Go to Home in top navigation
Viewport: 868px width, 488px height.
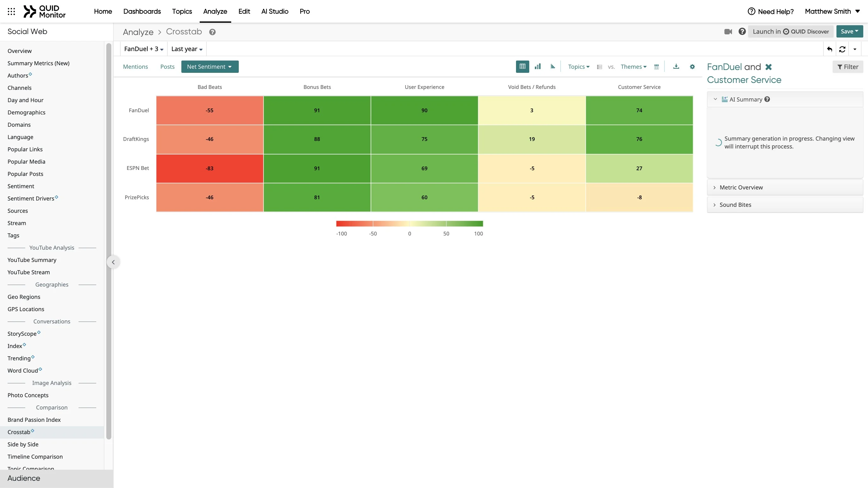pyautogui.click(x=103, y=11)
